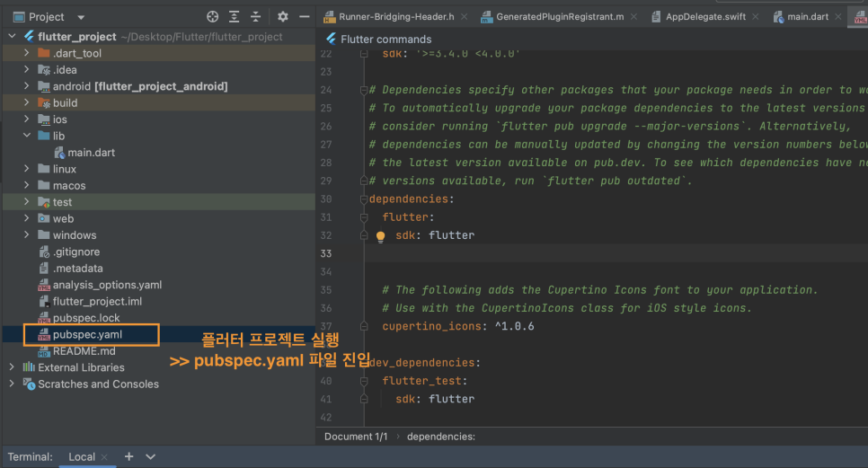Hide the Project panel with minus icon
The width and height of the screenshot is (868, 468).
point(305,16)
